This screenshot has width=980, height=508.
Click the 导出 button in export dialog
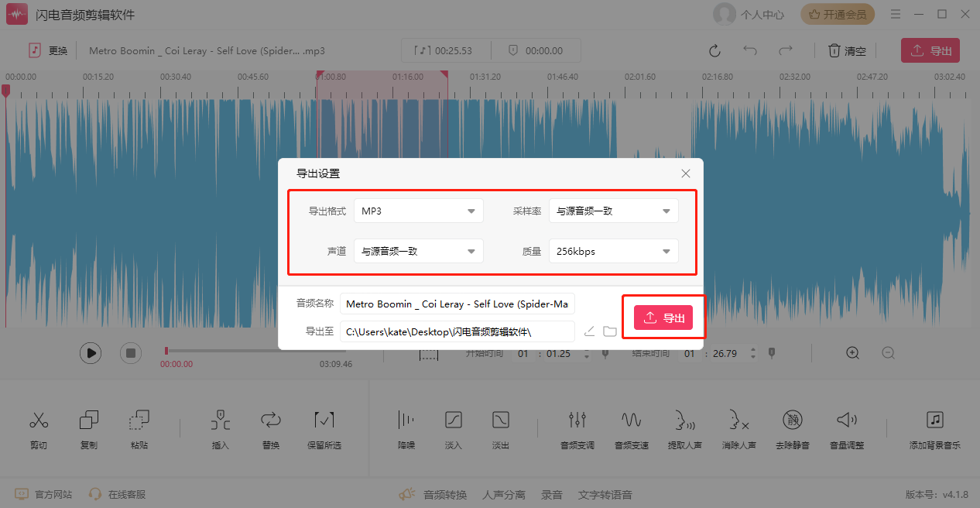pos(663,317)
